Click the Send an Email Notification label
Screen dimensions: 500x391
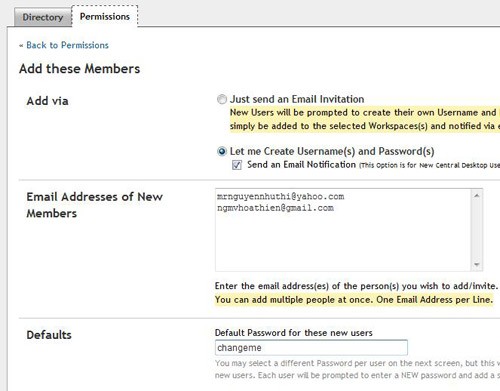301,165
